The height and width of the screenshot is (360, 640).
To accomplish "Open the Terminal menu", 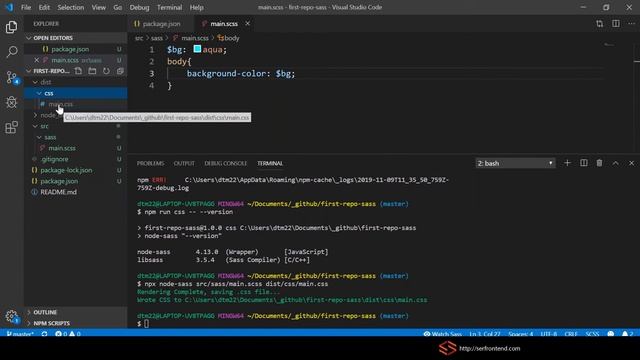I will [169, 7].
